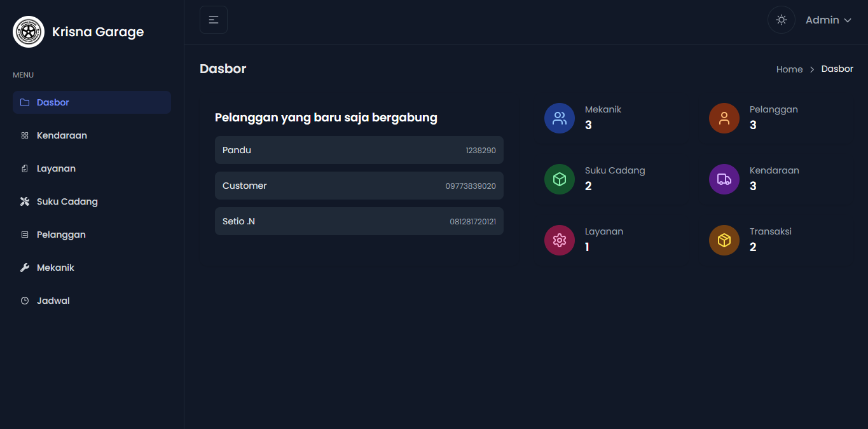
Task: Click the blue Mekanik users icon
Action: pyautogui.click(x=560, y=118)
